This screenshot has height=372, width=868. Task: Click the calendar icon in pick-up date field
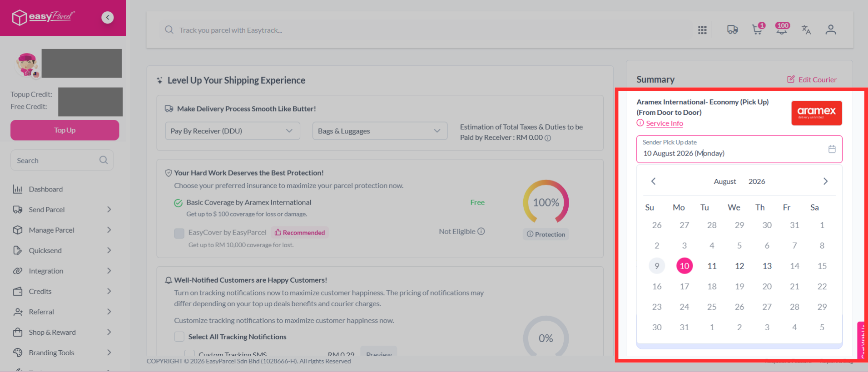[x=832, y=149]
